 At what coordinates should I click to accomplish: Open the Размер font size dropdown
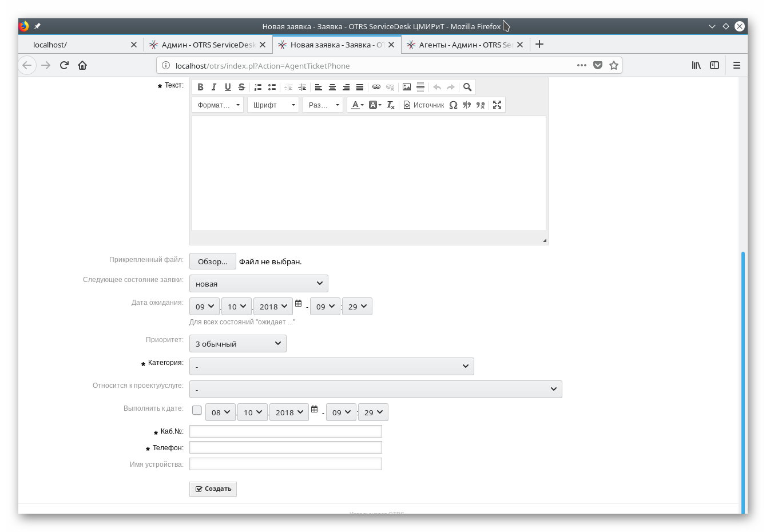[323, 105]
